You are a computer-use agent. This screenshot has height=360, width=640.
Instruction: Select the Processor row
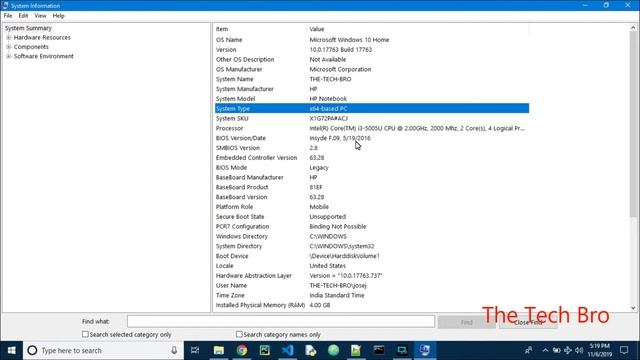coord(372,128)
